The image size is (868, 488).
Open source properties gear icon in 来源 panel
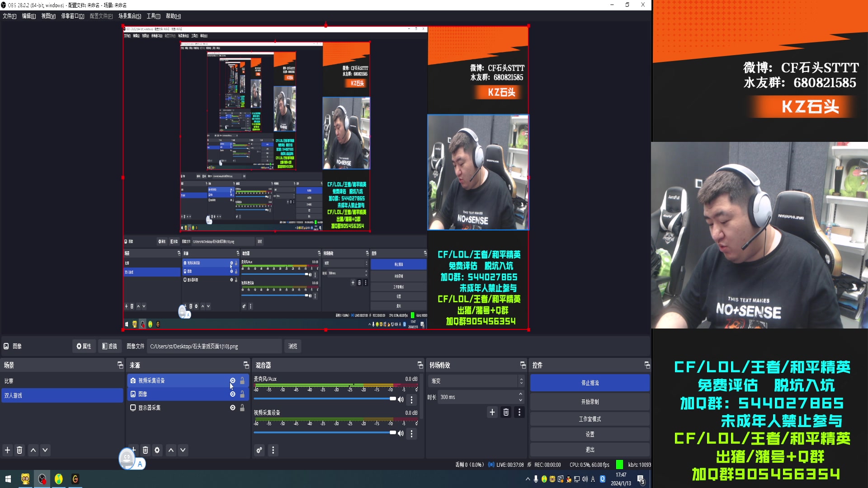tap(157, 450)
